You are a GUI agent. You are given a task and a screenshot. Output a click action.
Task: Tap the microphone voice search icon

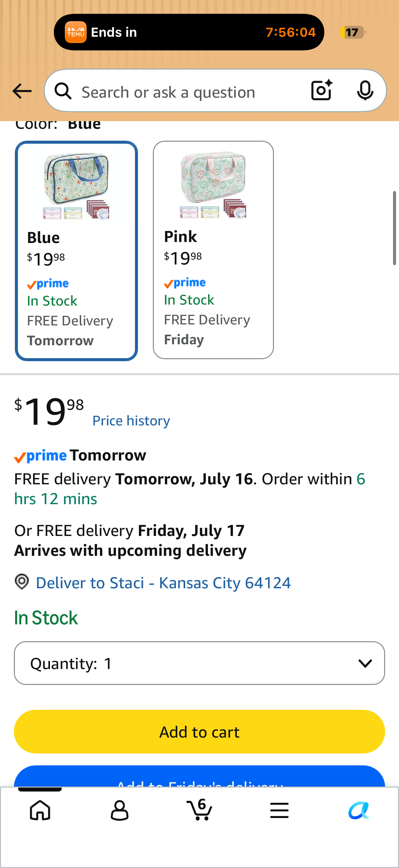[365, 90]
